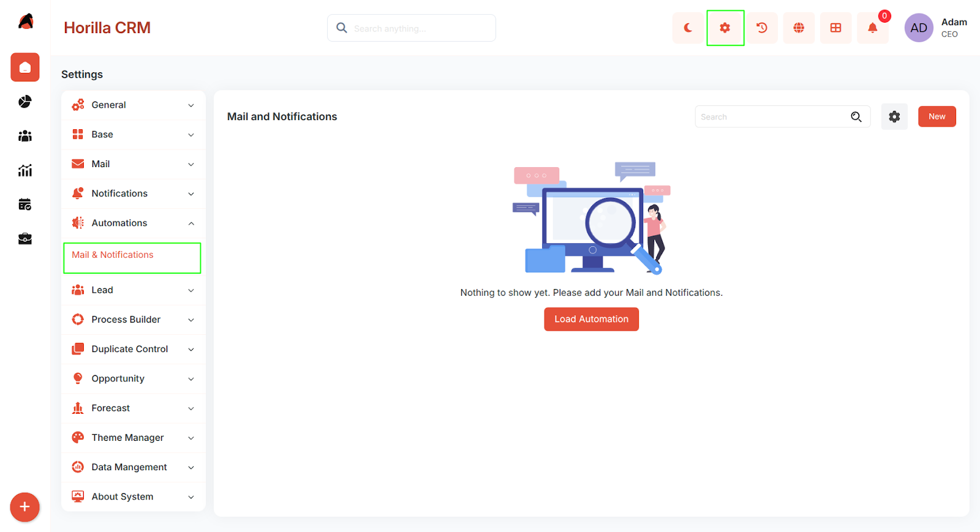Viewport: 980px width, 532px height.
Task: Open bar chart analytics sidebar icon
Action: pos(25,170)
